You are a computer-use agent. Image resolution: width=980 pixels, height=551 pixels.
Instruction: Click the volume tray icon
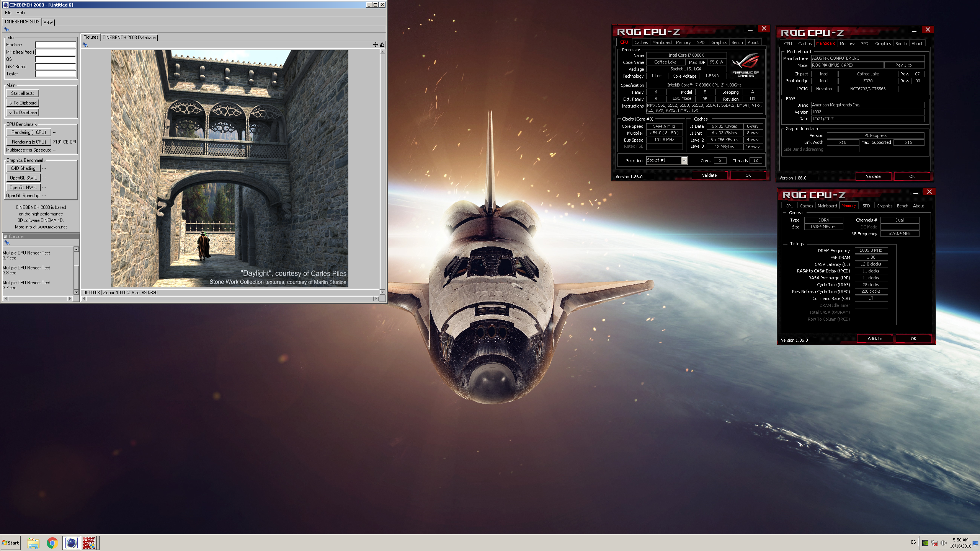tap(944, 543)
